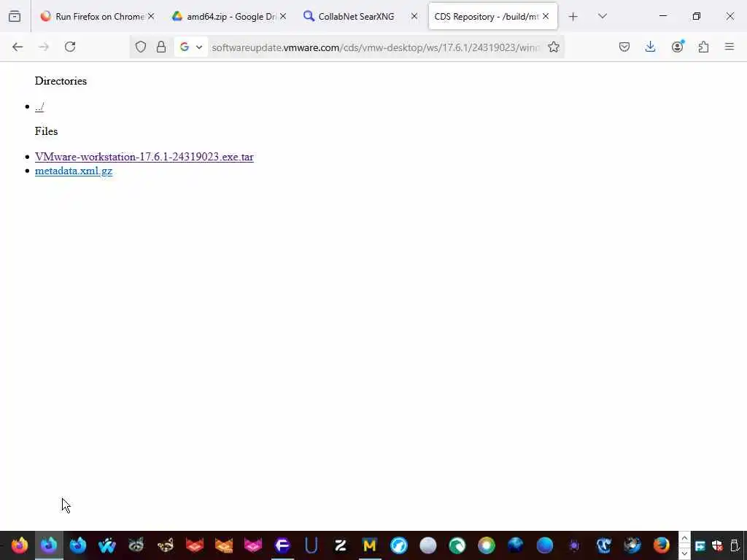747x560 pixels.
Task: Open the Firefox account menu
Action: pos(677,47)
